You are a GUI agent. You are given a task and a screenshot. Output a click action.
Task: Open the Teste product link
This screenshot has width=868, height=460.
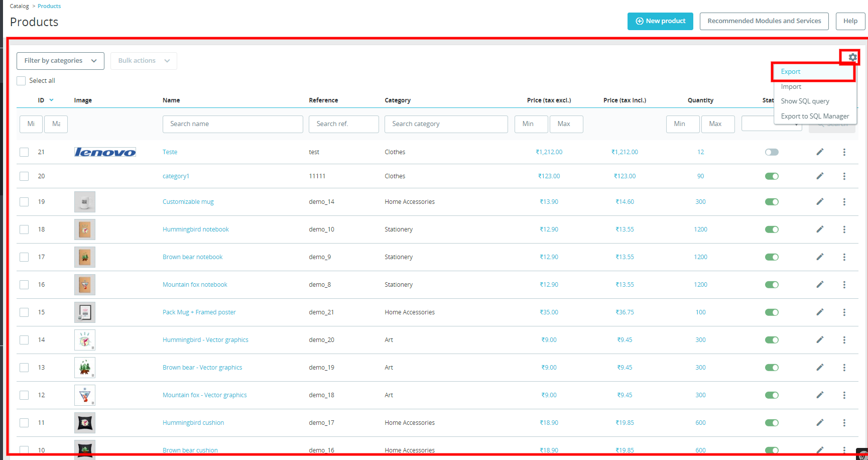point(170,152)
